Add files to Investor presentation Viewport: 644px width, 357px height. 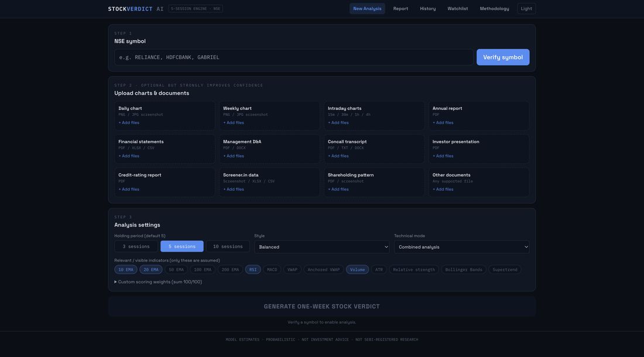coord(443,156)
